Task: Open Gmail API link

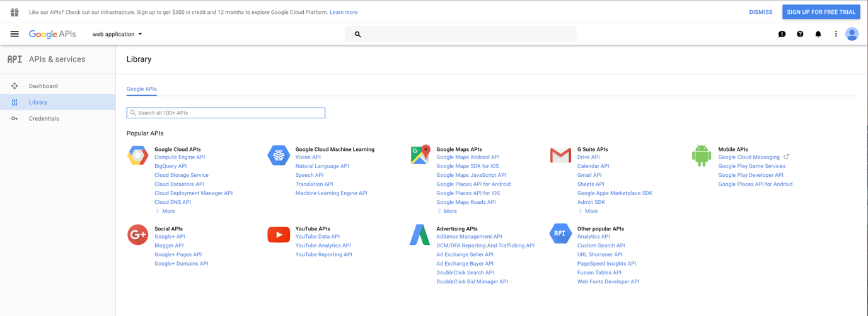Action: pyautogui.click(x=589, y=175)
